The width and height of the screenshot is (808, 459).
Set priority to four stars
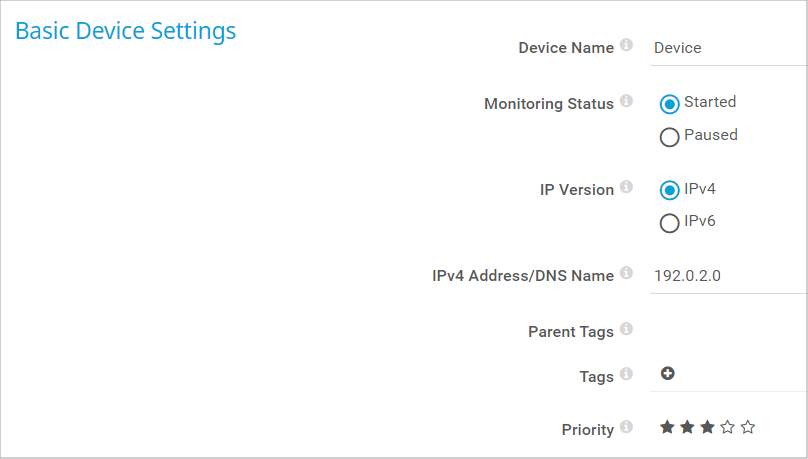tap(728, 427)
